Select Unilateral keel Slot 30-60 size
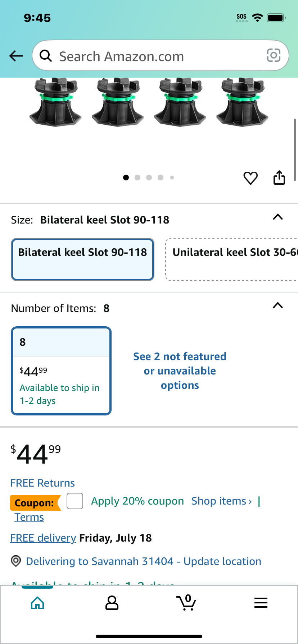This screenshot has width=298, height=644. pos(232,259)
